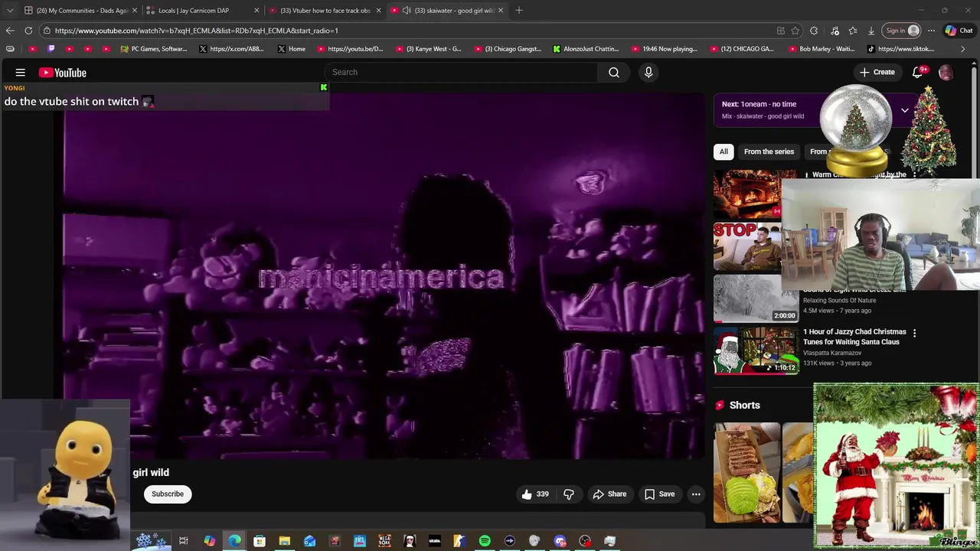Open Task View in the taskbar
Screen dimensions: 980x551
point(184,541)
